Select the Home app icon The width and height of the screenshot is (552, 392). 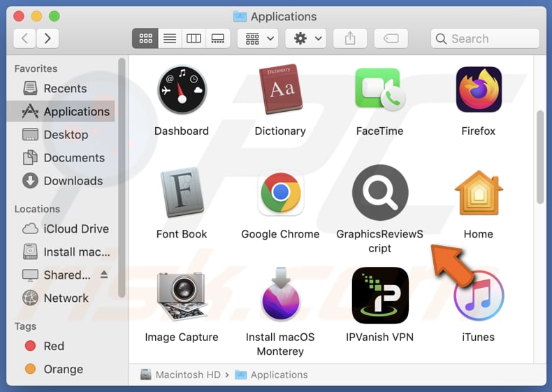[479, 193]
